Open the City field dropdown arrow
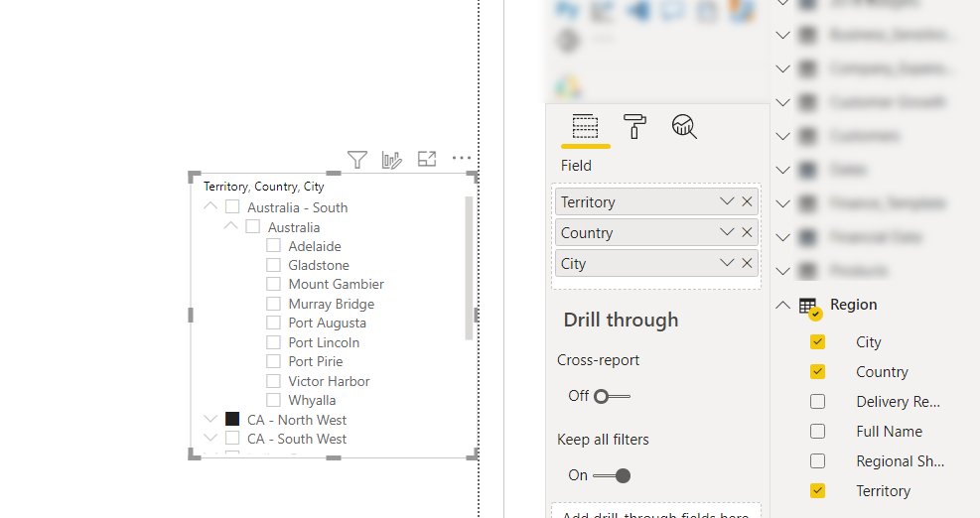The image size is (980, 518). pyautogui.click(x=726, y=263)
